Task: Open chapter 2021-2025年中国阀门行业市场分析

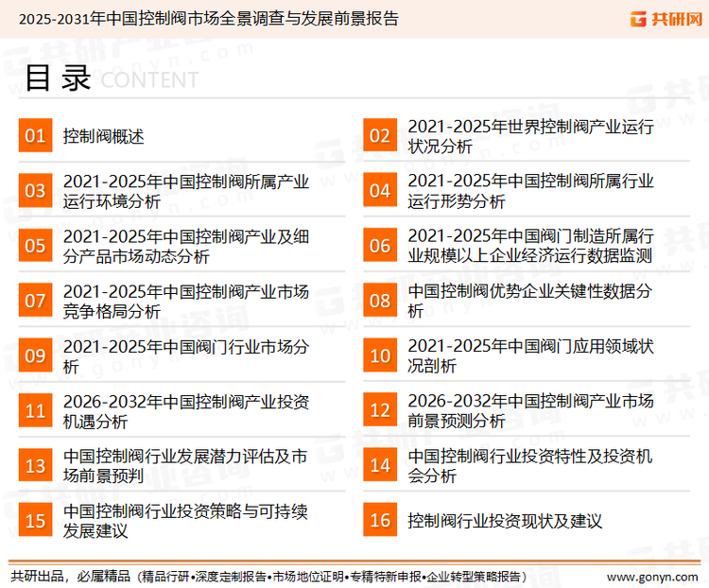Action: 186,356
